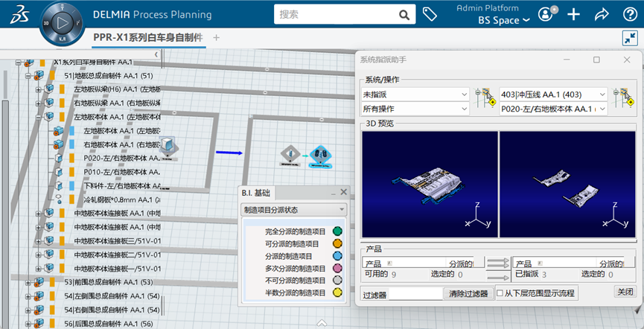
Task: Open the P020-左/右地板本体 dropdown in assistant
Action: (x=553, y=109)
